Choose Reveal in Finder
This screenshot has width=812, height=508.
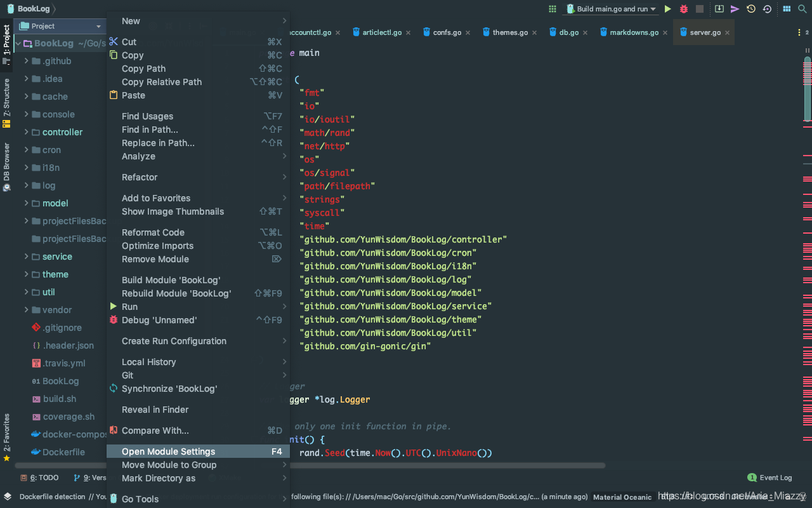coord(198,410)
